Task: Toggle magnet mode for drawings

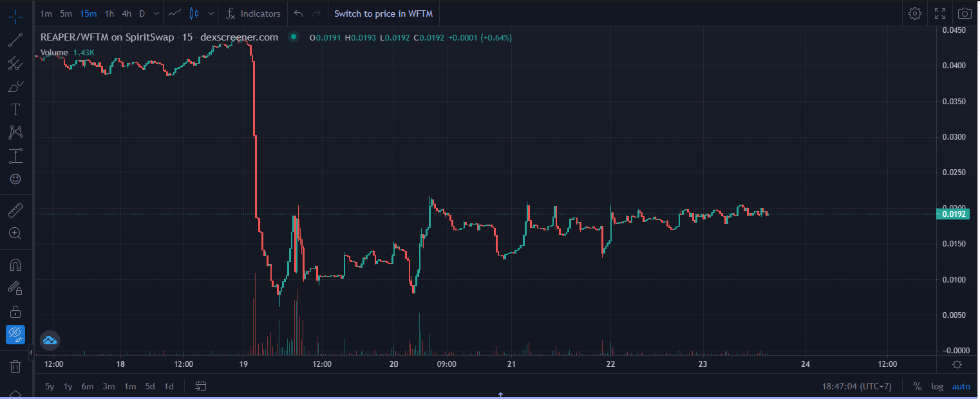Action: tap(15, 265)
